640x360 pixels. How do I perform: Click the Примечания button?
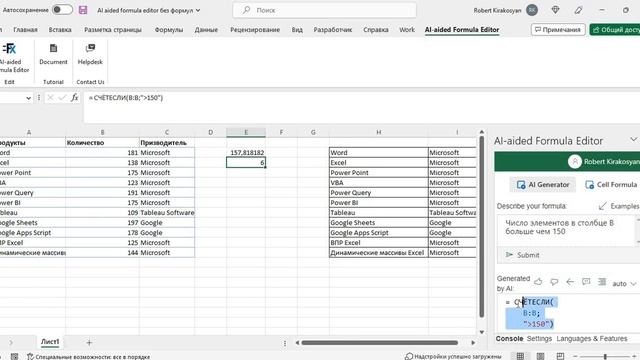click(x=558, y=29)
